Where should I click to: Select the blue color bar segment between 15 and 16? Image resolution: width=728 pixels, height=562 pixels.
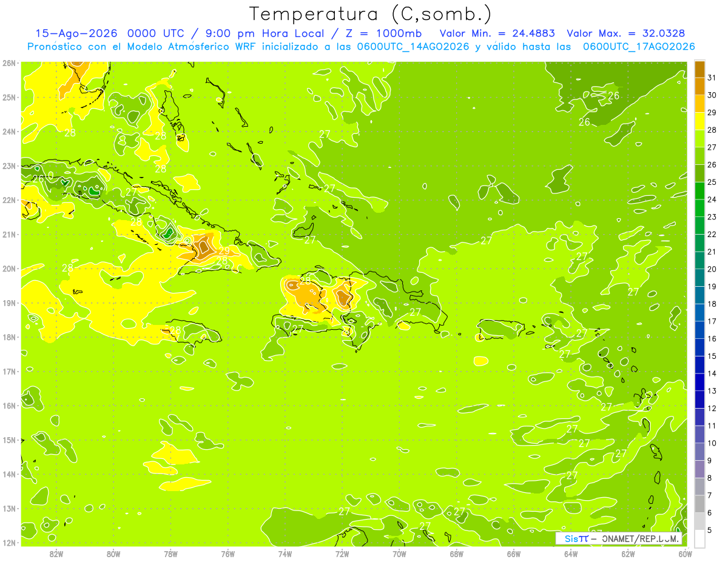pos(699,347)
